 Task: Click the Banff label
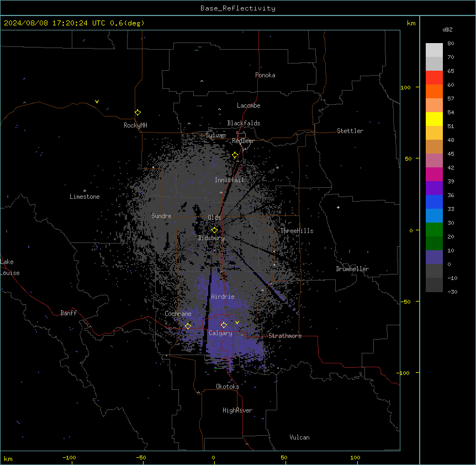68,313
